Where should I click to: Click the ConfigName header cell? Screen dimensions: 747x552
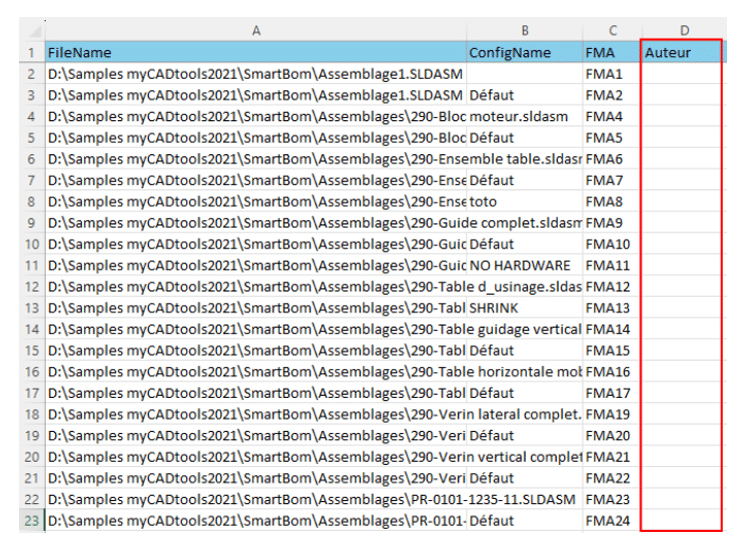(x=525, y=52)
